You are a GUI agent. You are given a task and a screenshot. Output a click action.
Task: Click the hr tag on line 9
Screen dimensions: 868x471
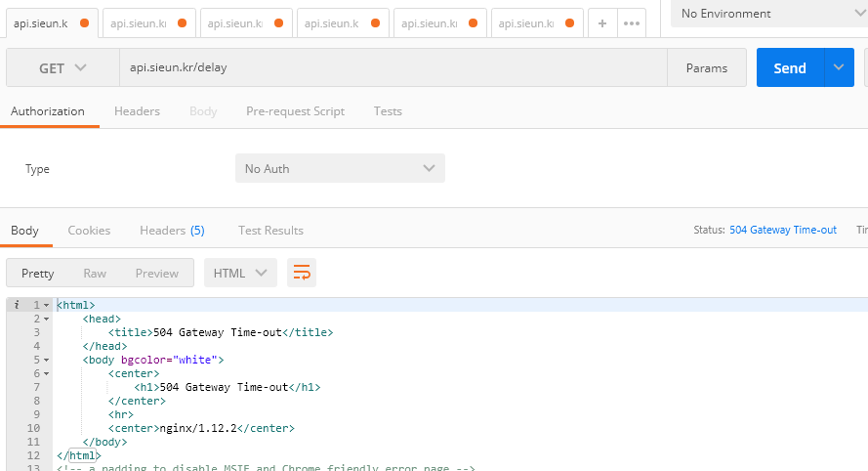pyautogui.click(x=121, y=414)
